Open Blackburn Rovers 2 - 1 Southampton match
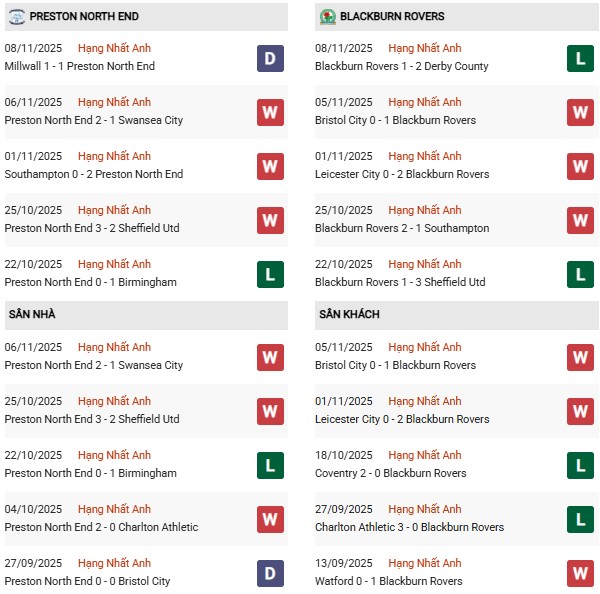600x594 pixels. point(401,228)
